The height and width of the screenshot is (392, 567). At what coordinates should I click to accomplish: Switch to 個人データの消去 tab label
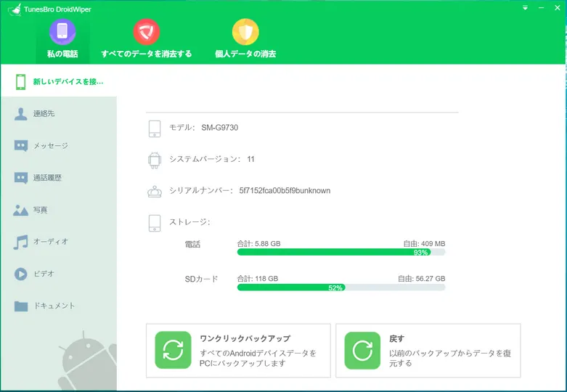click(x=245, y=54)
